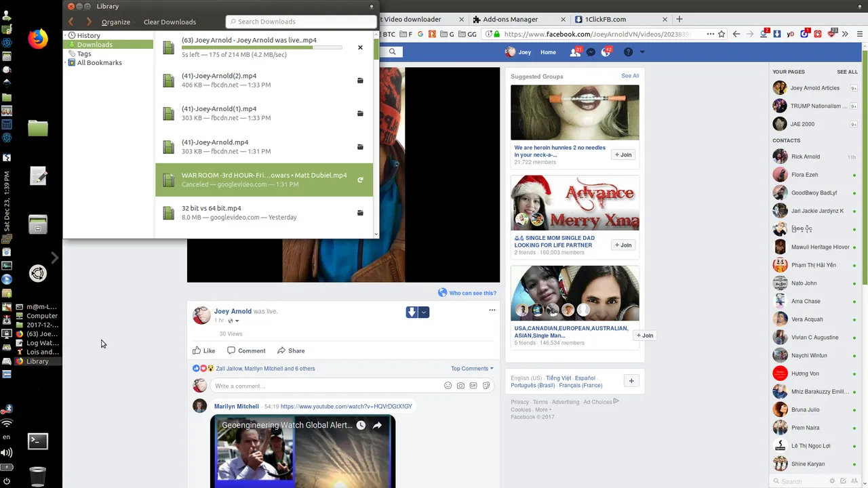Viewport: 868px width, 488px height.
Task: Post a sticker in the comment
Action: tap(486, 386)
